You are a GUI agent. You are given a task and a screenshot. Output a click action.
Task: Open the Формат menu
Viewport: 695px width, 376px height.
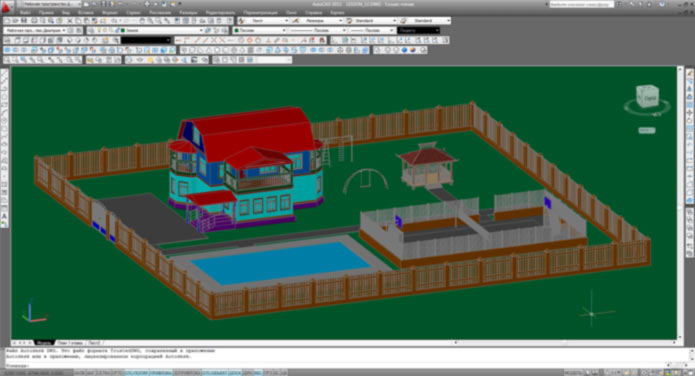110,13
